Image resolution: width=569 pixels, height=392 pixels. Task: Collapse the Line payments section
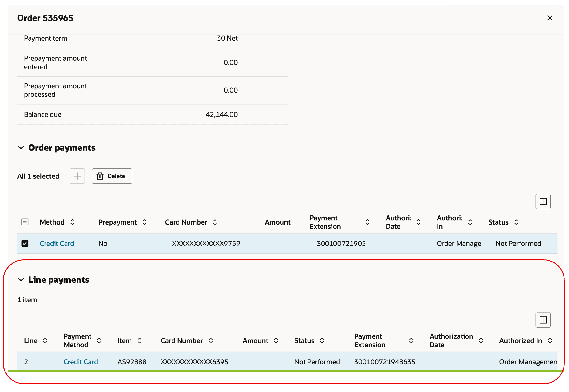(21, 280)
